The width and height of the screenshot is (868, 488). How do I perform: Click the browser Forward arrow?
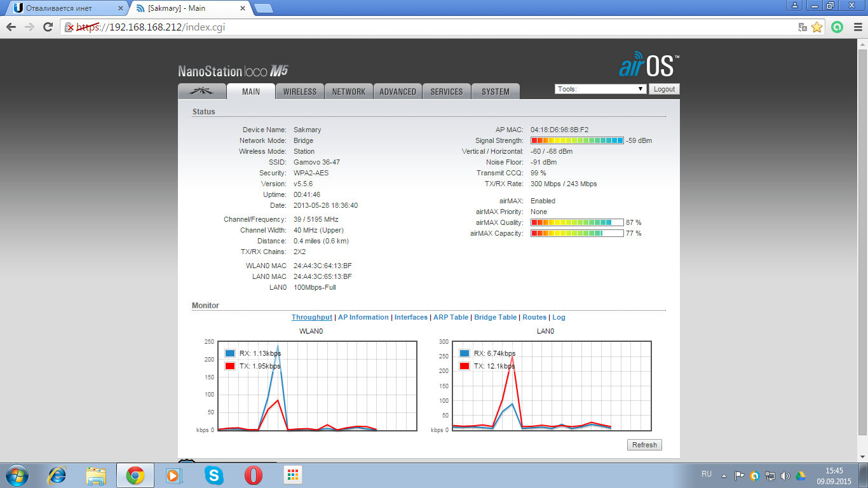point(29,27)
